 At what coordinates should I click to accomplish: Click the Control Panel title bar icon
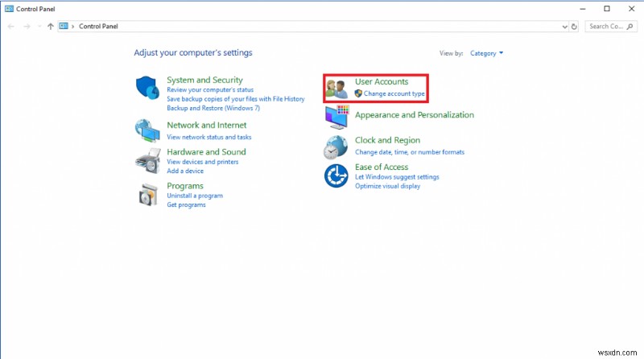[9, 9]
